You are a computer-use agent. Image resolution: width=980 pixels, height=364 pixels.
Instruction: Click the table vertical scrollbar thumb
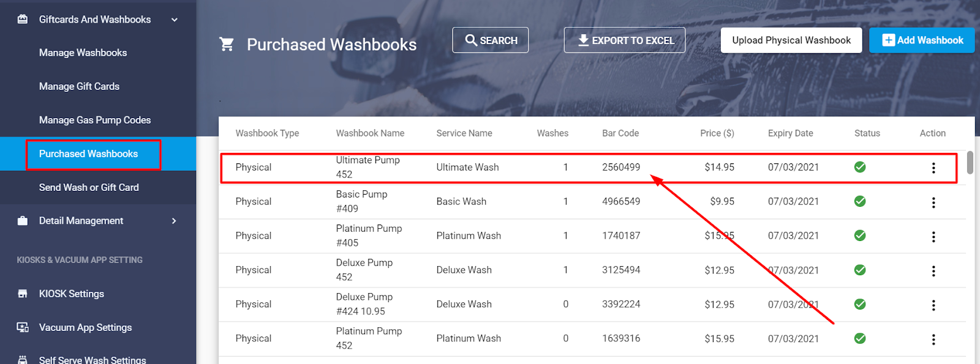click(970, 163)
